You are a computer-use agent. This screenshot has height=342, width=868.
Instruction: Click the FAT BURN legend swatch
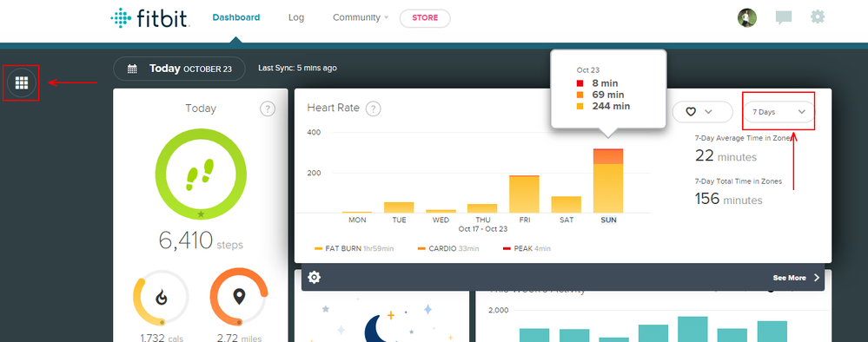pos(318,249)
